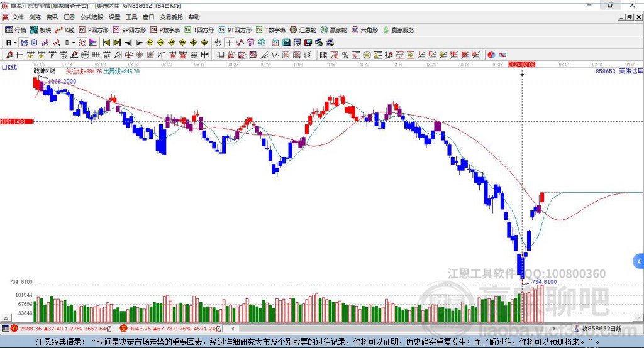Click the Shanghai index 2988.36 status entry
Viewport: 644px width, 348px height.
point(61,329)
